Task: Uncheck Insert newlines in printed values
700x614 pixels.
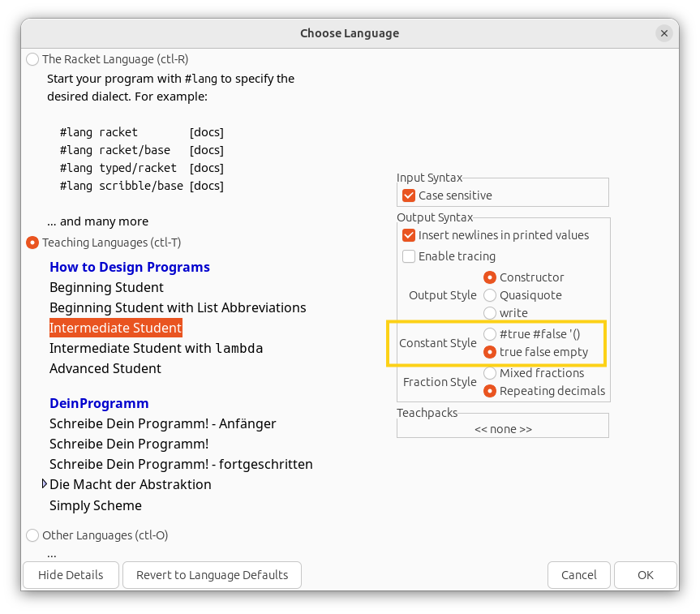Action: coord(409,235)
